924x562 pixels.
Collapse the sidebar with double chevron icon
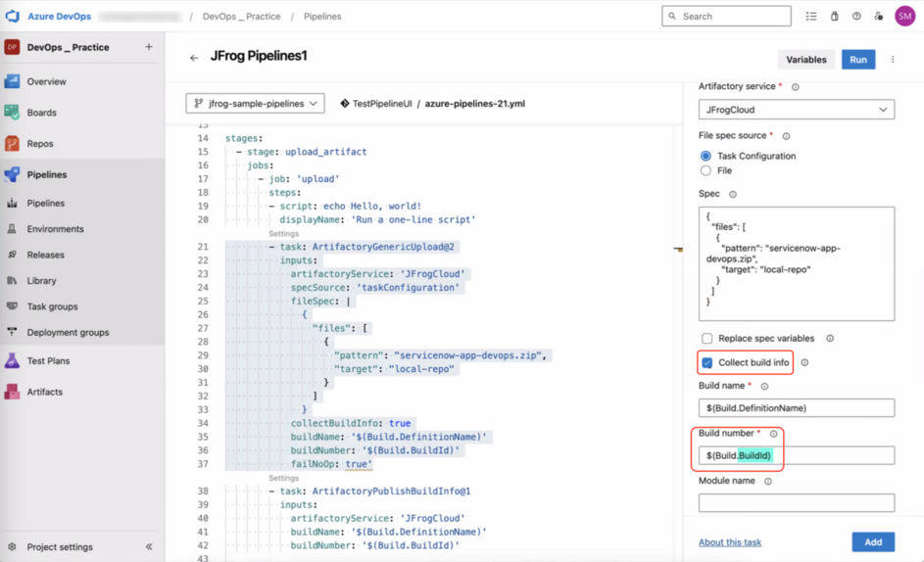coord(149,546)
